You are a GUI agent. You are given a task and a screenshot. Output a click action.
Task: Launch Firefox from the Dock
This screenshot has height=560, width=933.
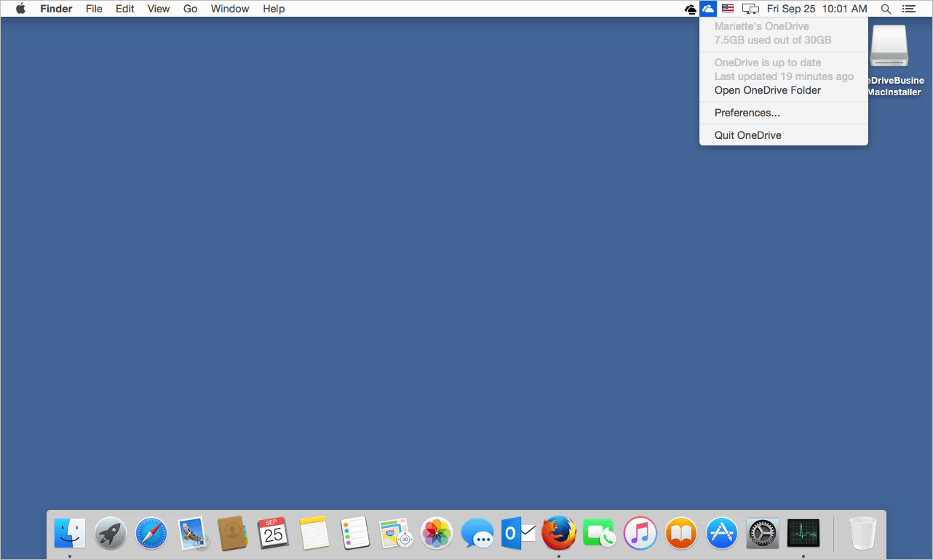tap(559, 533)
